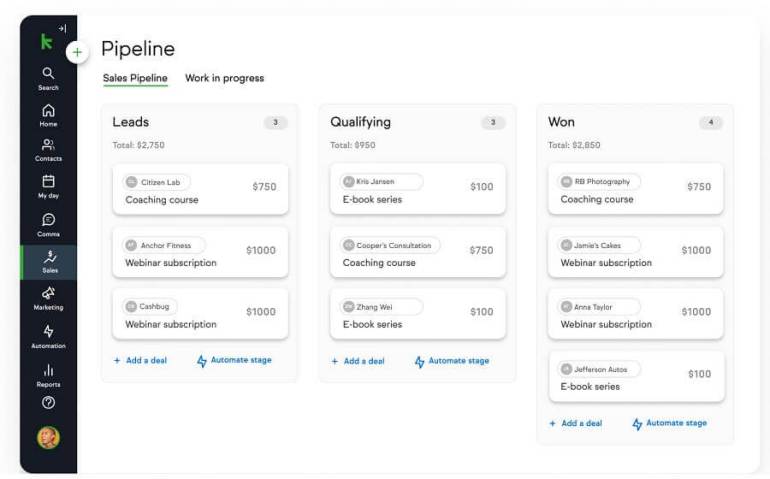Open the Contacts section
This screenshot has width=770, height=479.
48,149
